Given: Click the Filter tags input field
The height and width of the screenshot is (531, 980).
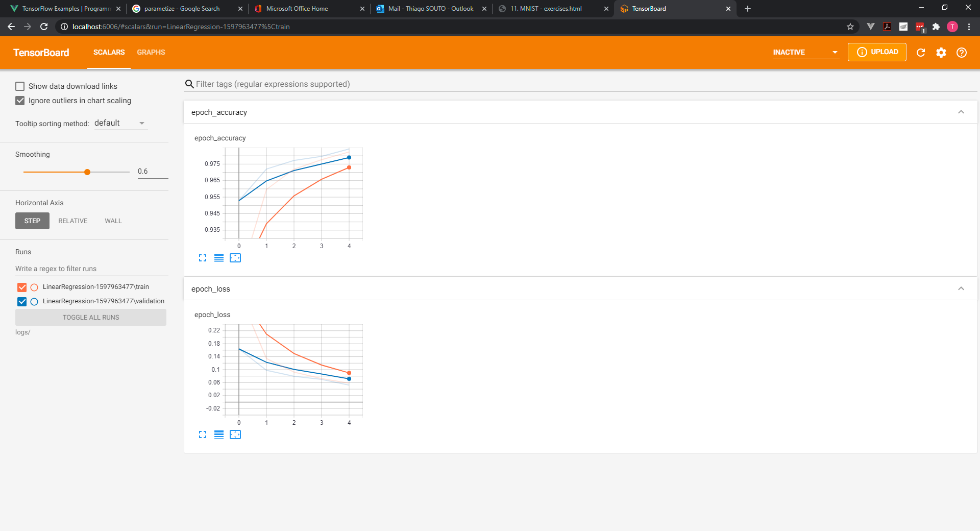Looking at the screenshot, I should pos(586,84).
